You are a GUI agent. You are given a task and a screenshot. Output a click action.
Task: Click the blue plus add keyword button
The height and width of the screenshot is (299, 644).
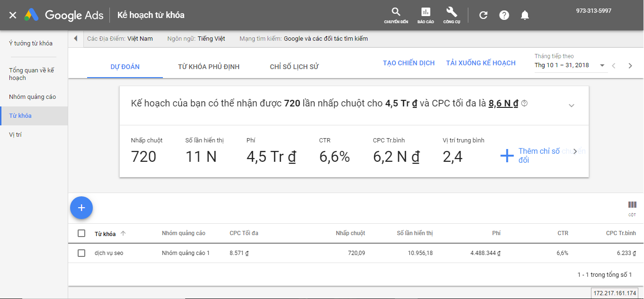81,208
